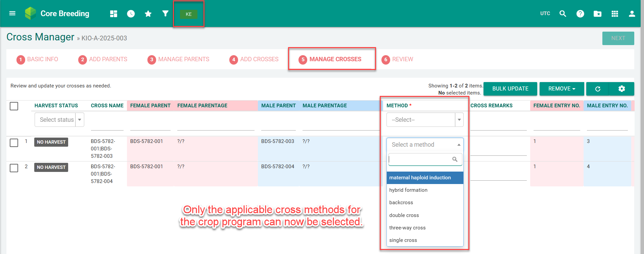This screenshot has height=254, width=644.
Task: Expand the Harvest Status filter dropdown
Action: [x=59, y=120]
